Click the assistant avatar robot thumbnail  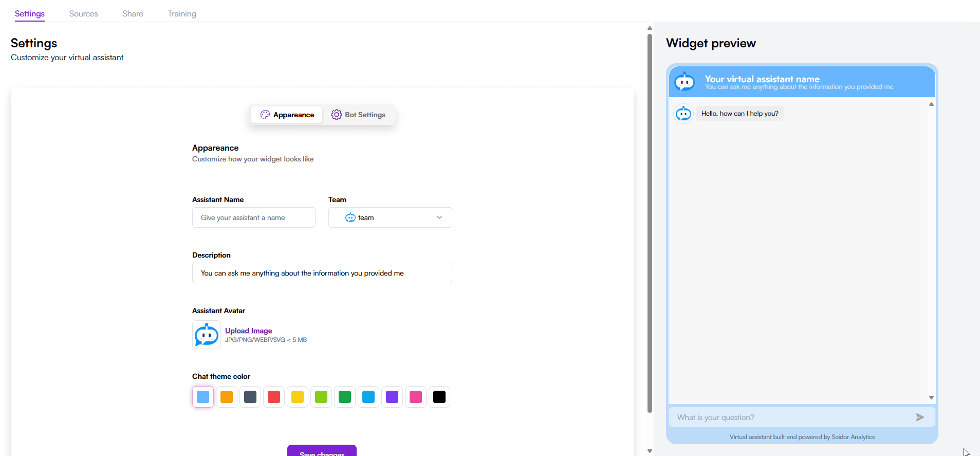coord(207,335)
